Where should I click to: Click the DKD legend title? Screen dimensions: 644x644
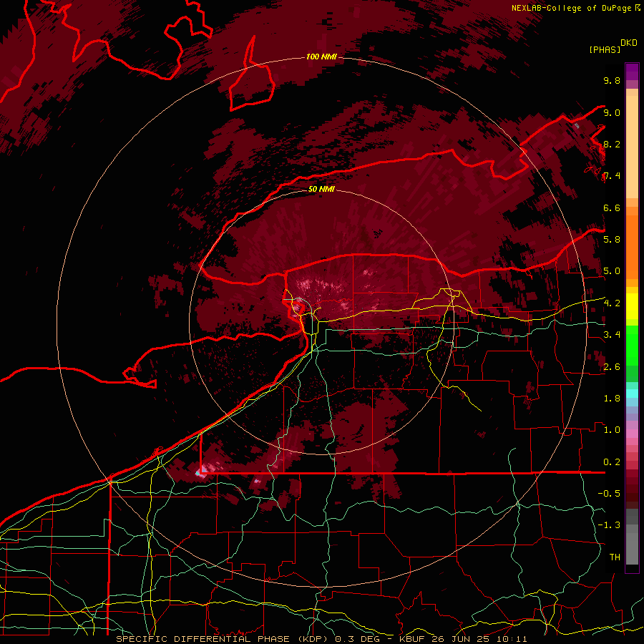pos(629,43)
